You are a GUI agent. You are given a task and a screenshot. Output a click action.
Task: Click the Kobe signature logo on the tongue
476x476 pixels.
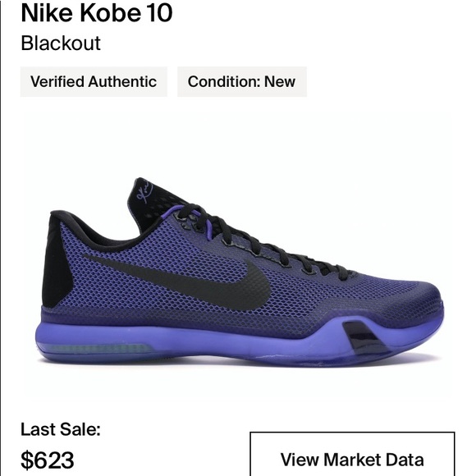coord(144,191)
